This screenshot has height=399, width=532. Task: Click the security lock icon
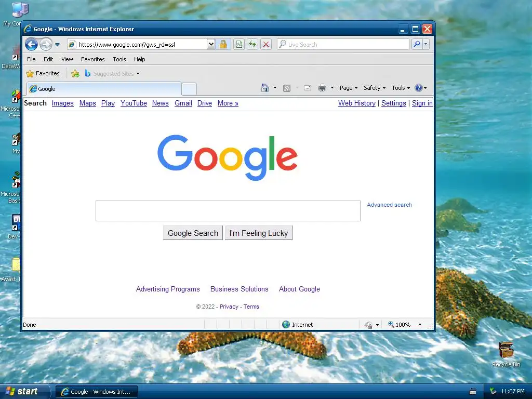[223, 45]
